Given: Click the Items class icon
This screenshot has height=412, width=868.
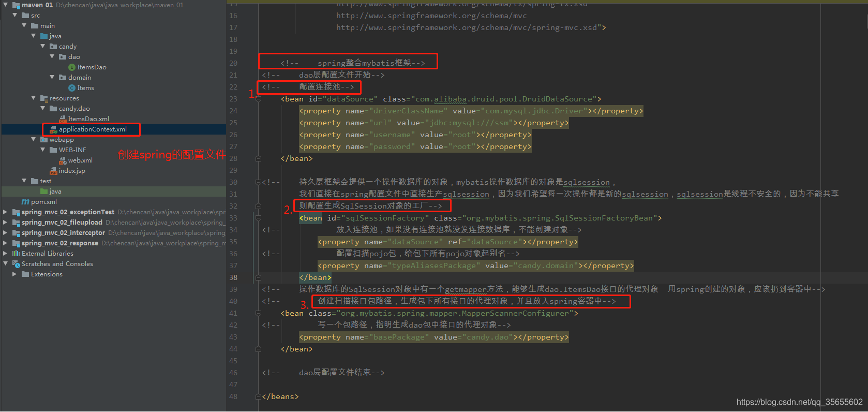Looking at the screenshot, I should 72,88.
